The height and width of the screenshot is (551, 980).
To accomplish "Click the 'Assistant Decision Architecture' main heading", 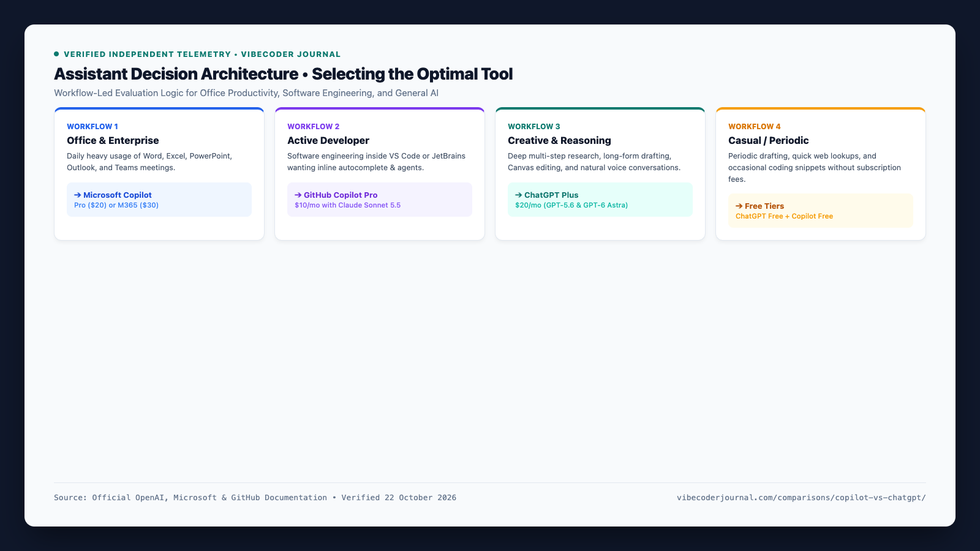I will coord(283,74).
